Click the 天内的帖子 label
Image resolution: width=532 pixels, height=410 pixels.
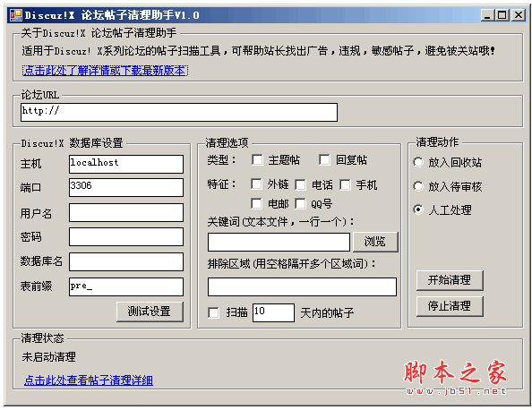327,313
